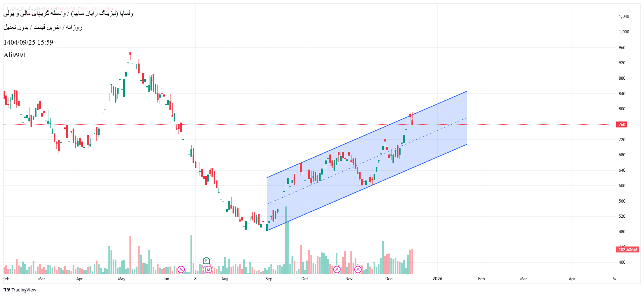Click the M marker just before Nov

(337, 270)
